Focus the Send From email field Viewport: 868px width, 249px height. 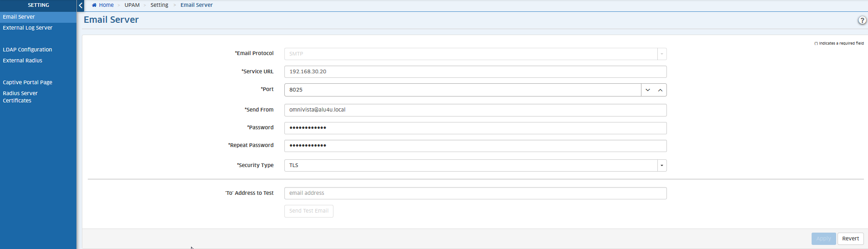[x=475, y=110]
